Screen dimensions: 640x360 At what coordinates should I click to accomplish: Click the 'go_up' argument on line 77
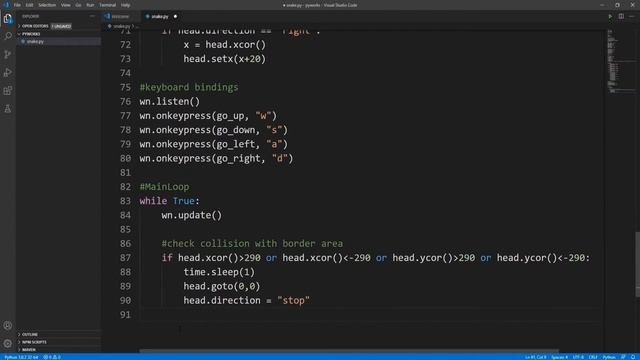230,116
